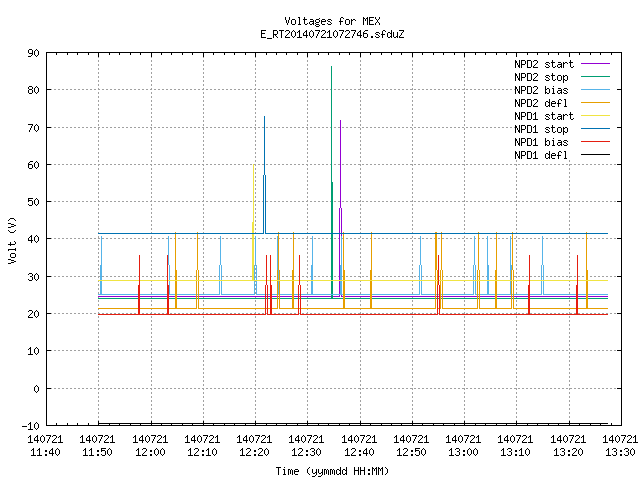Click the dark blue NPD1 stop spike peak
The width and height of the screenshot is (640, 480).
click(264, 118)
